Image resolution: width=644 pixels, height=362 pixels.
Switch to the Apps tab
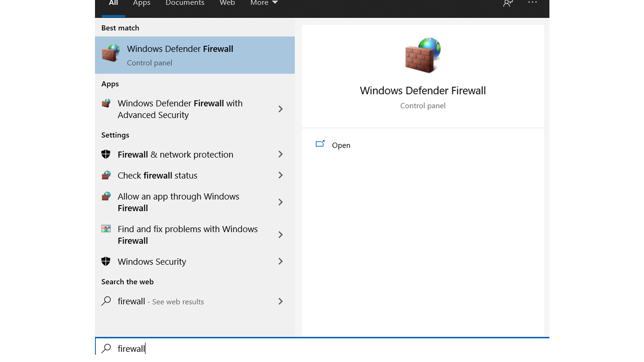click(142, 3)
